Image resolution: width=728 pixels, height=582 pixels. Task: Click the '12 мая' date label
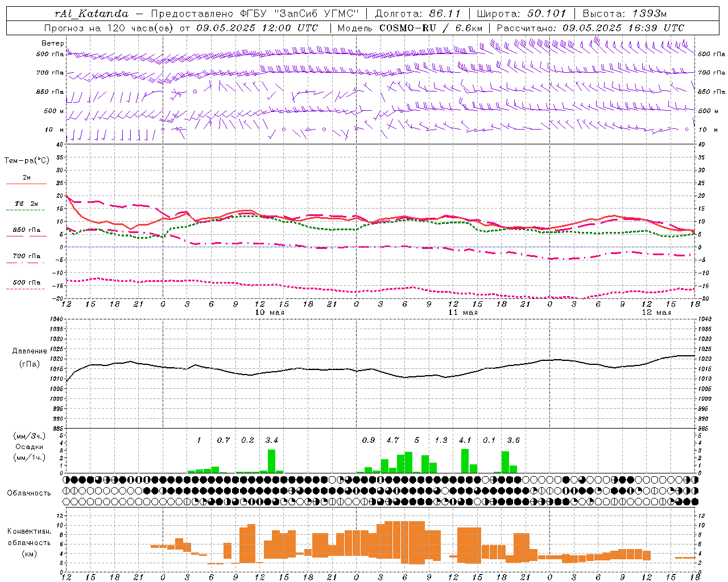click(656, 313)
